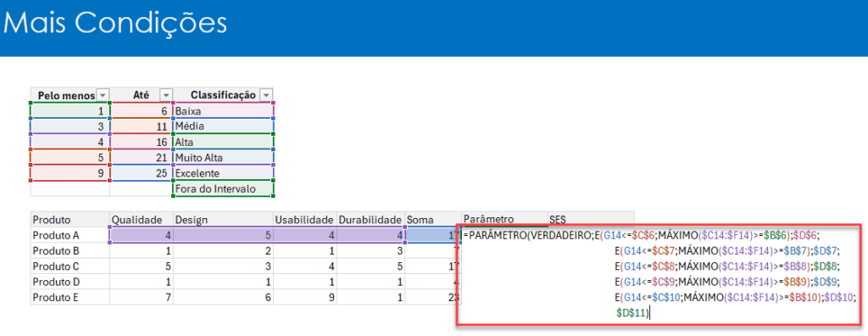
Task: Click the $D$6 reference in formula
Action: coord(805,236)
